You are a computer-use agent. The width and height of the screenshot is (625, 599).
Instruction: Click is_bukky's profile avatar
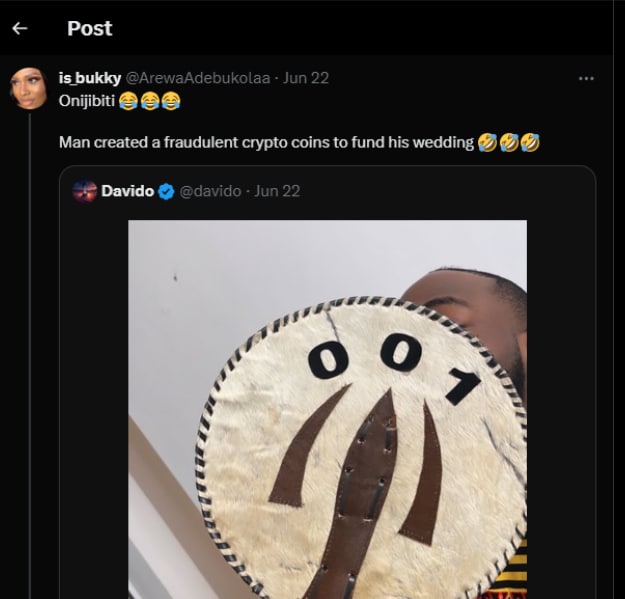tap(28, 89)
